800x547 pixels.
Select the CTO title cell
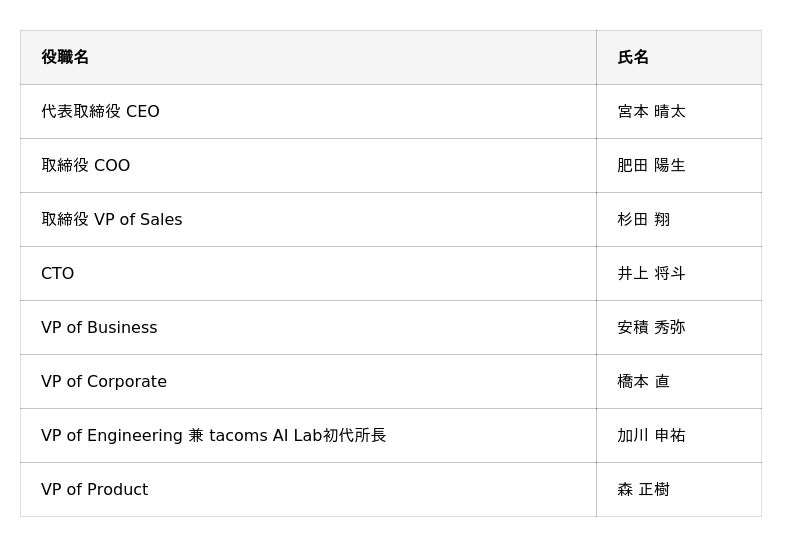57,274
